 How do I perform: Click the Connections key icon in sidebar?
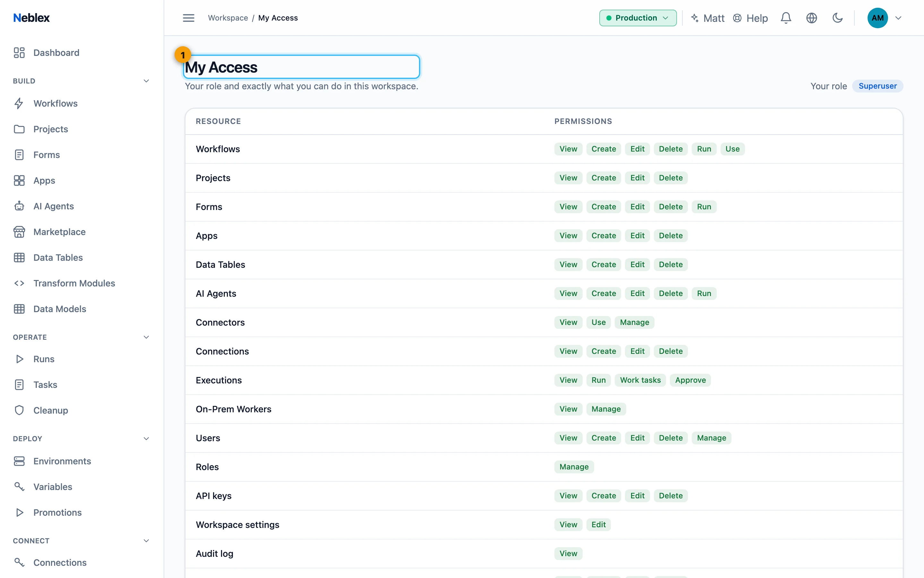point(19,562)
